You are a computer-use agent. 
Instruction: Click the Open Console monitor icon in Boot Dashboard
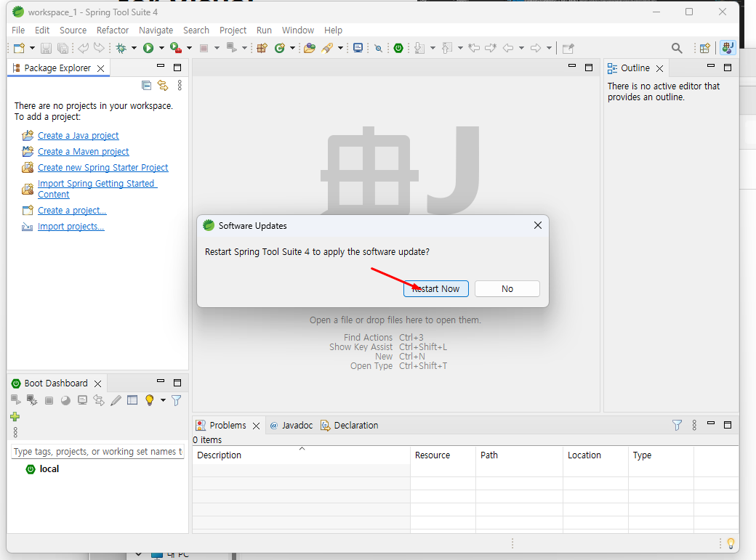[82, 400]
